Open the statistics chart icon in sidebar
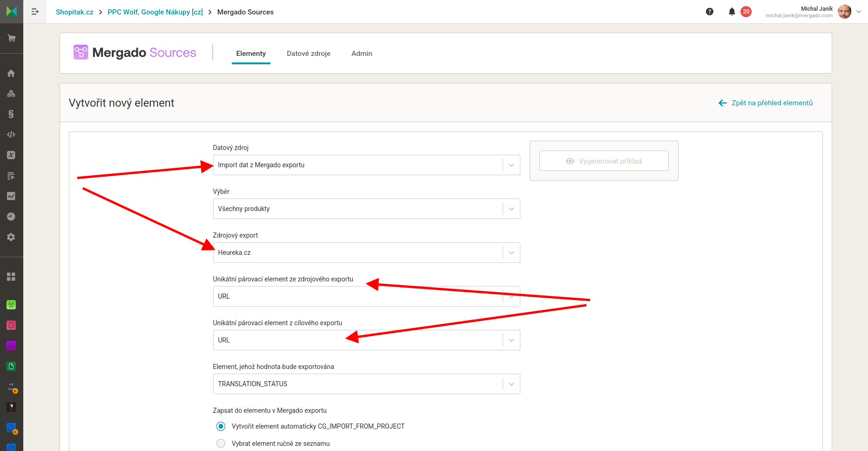This screenshot has height=451, width=868. [11, 196]
